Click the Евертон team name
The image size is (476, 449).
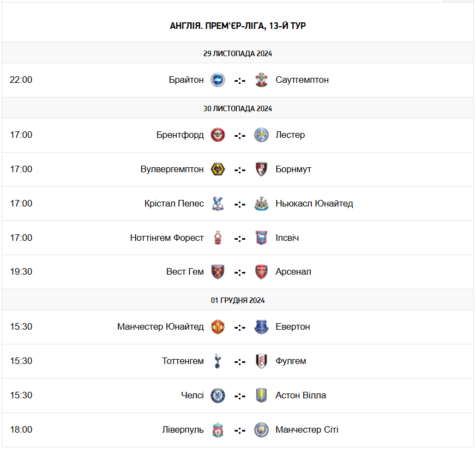click(x=293, y=326)
